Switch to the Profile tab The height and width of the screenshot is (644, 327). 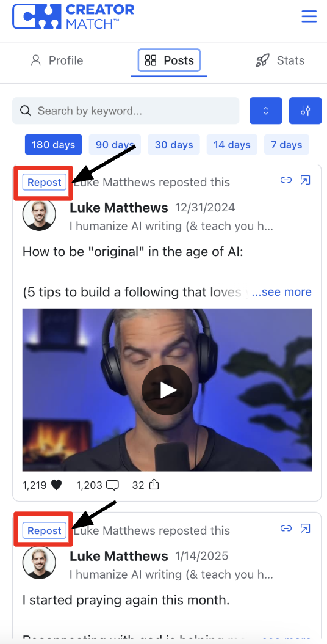click(x=57, y=60)
